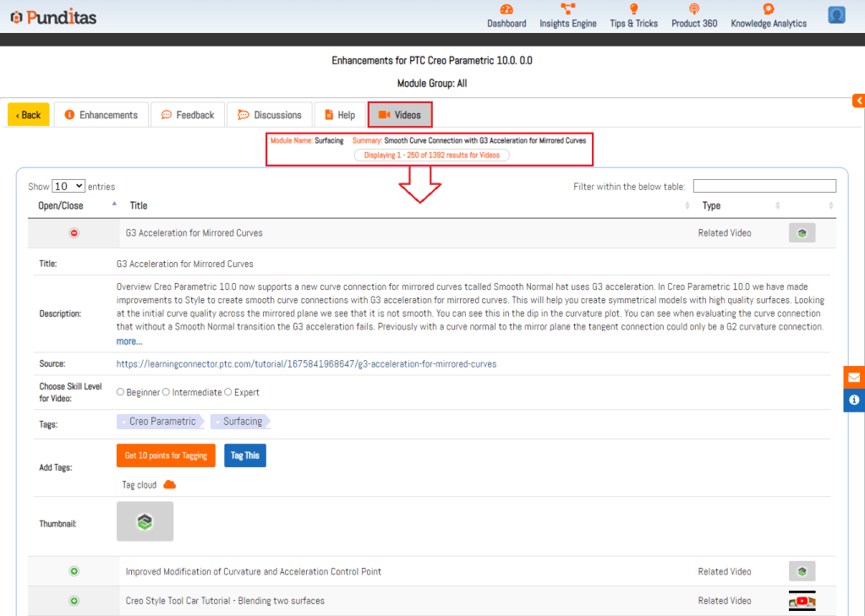Open the Show entries dropdown
The width and height of the screenshot is (865, 616).
(68, 186)
